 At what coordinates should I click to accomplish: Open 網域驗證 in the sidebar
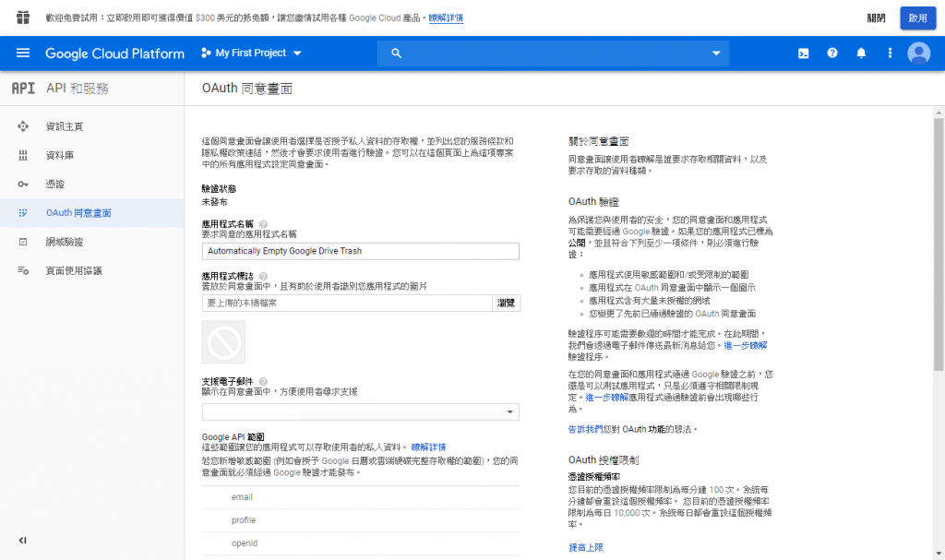pos(65,242)
